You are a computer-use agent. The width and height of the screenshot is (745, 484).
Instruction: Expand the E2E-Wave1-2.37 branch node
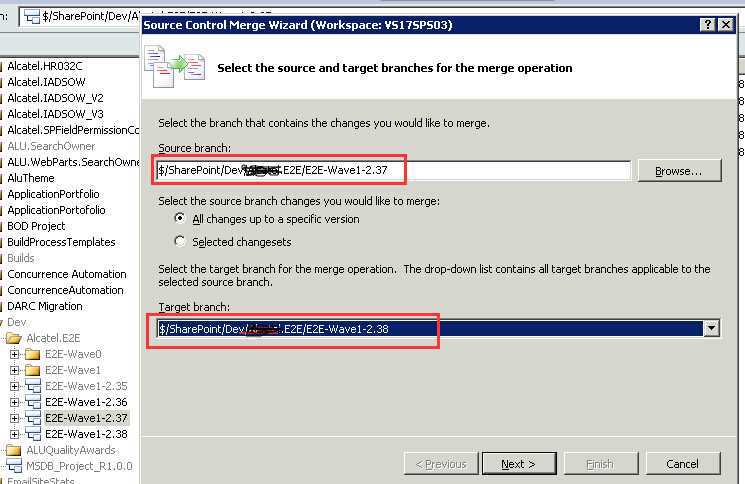pyautogui.click(x=14, y=418)
